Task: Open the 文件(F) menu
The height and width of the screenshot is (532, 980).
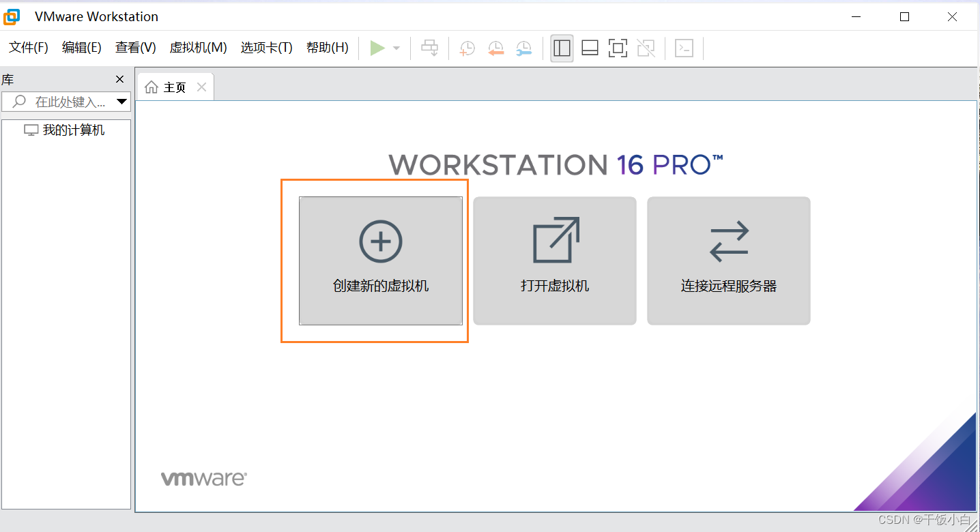Action: pos(29,48)
